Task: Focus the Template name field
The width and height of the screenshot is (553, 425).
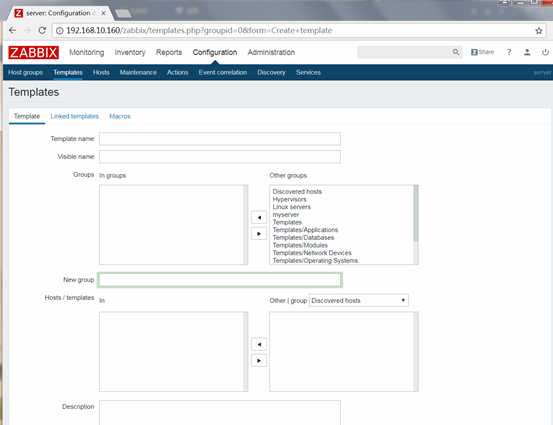Action: coord(220,139)
